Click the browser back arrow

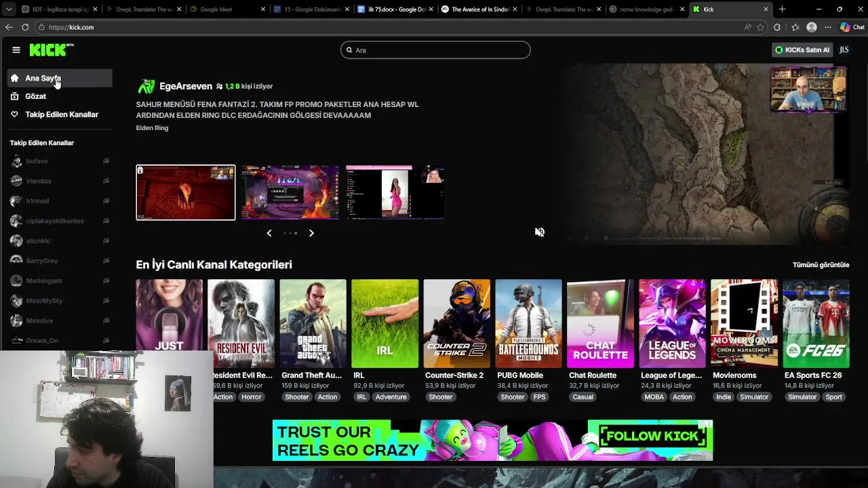coord(9,27)
